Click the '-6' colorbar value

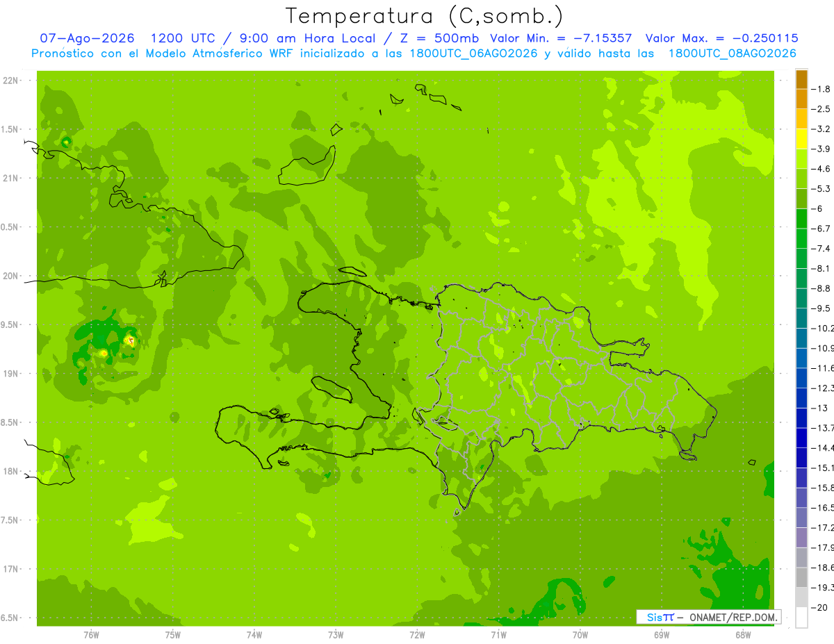click(817, 208)
